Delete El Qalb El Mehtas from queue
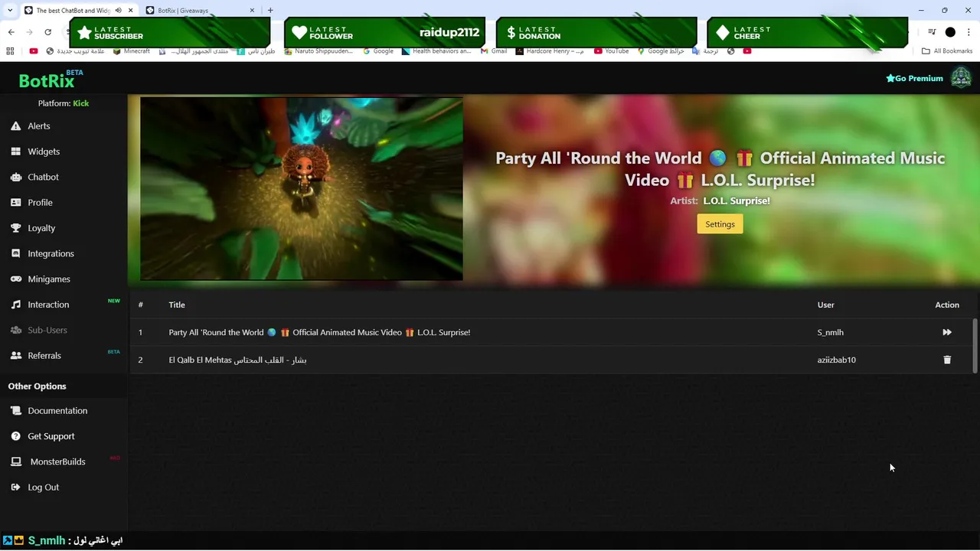The image size is (980, 551). pyautogui.click(x=947, y=360)
